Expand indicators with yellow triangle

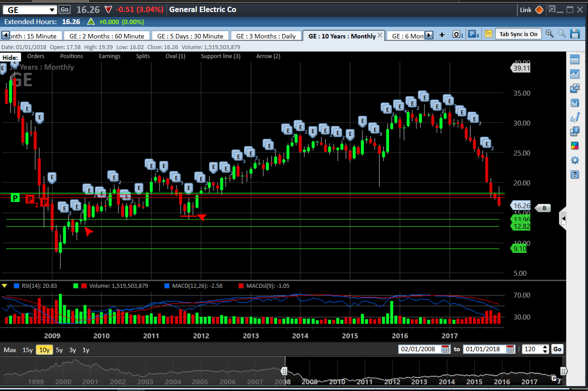pos(4,286)
